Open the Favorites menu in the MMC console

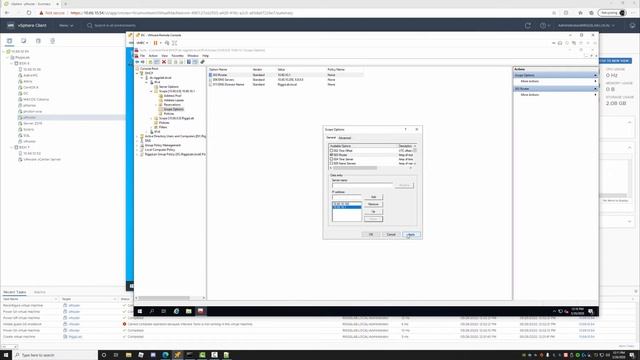(178, 56)
